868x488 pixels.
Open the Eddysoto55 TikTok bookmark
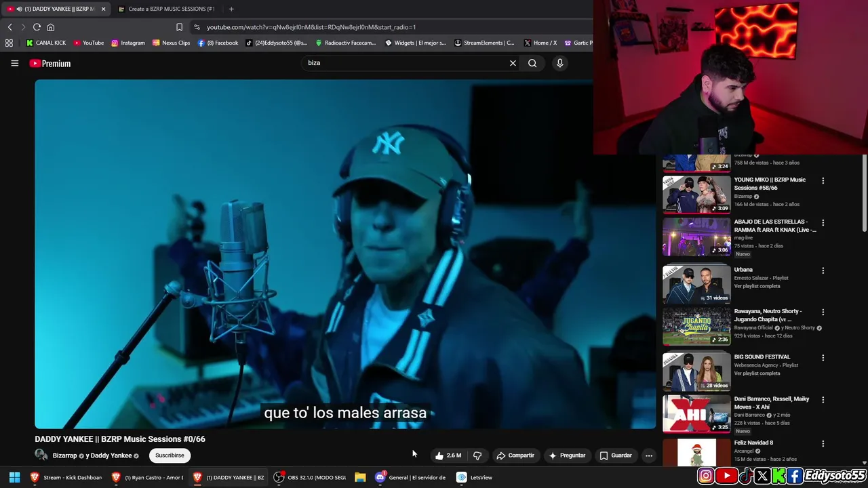276,43
